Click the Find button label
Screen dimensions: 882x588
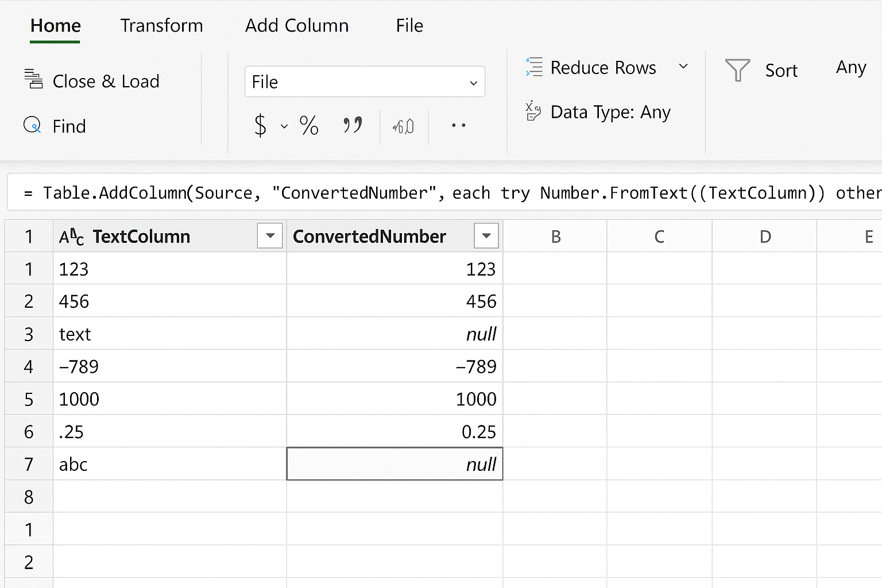pyautogui.click(x=69, y=126)
